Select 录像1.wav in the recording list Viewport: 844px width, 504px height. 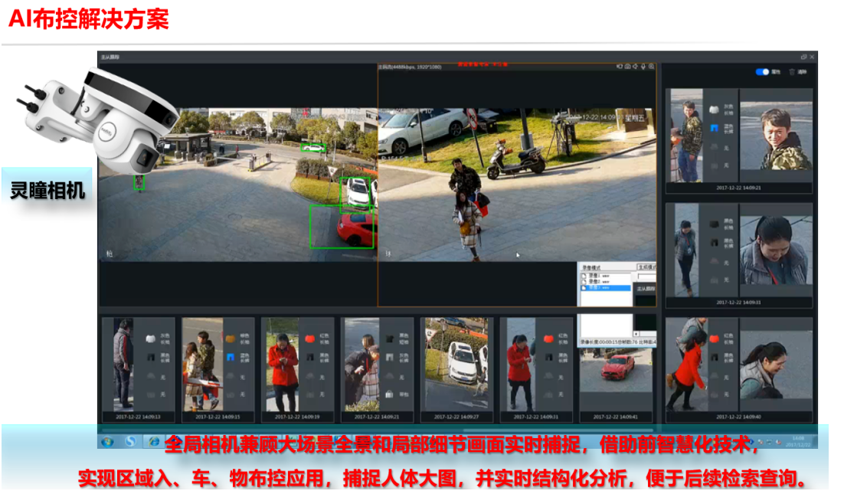tap(605, 275)
